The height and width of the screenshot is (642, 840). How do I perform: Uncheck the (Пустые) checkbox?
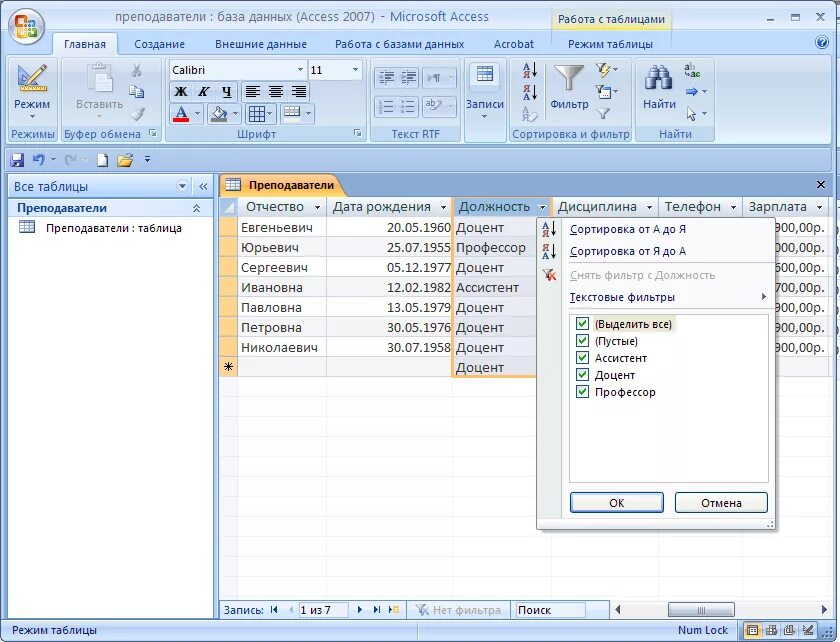[x=582, y=341]
